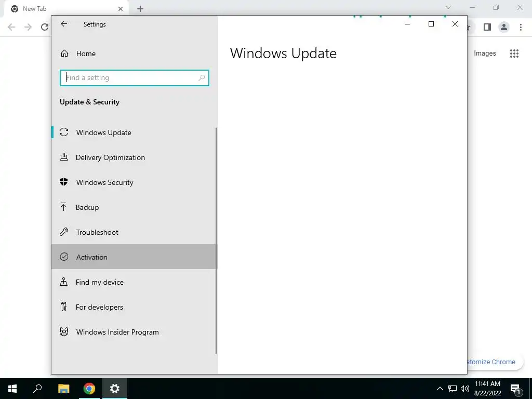Minimize the Settings window
Viewport: 532px width, 399px height.
click(407, 24)
